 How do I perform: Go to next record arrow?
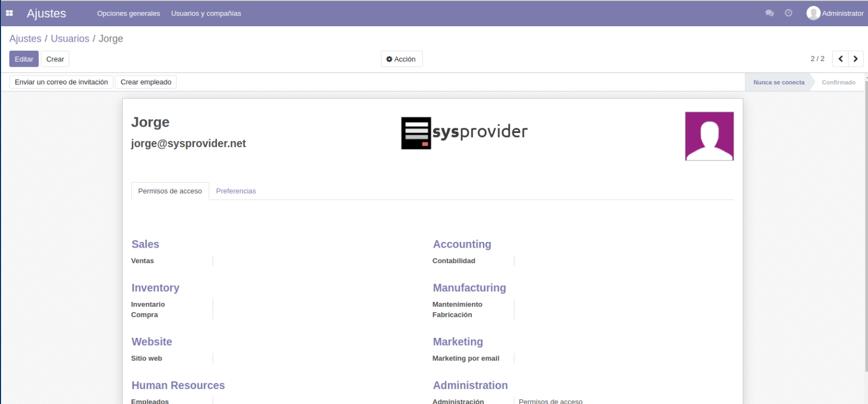tap(855, 59)
